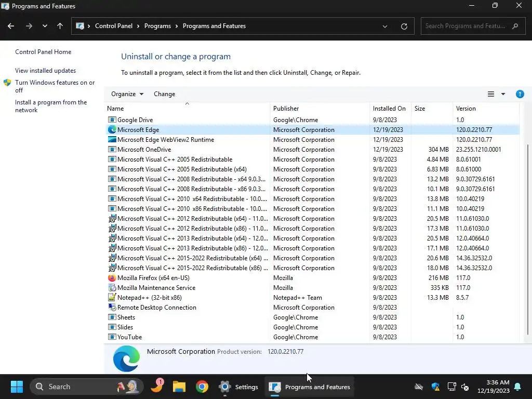The image size is (532, 399).
Task: Open the Organize dropdown menu
Action: pyautogui.click(x=127, y=94)
